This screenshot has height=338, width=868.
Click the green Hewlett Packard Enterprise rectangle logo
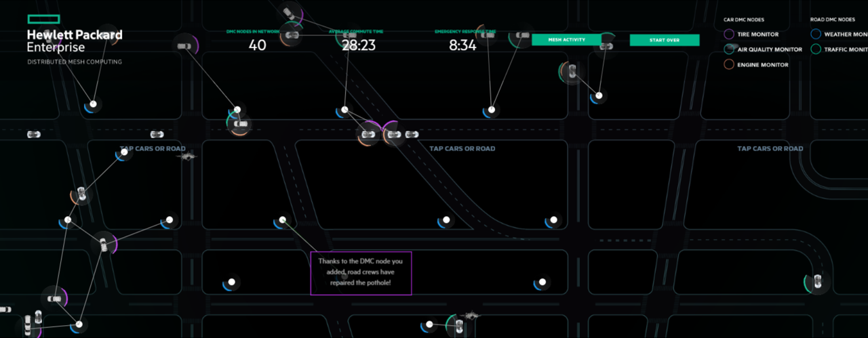pyautogui.click(x=43, y=20)
